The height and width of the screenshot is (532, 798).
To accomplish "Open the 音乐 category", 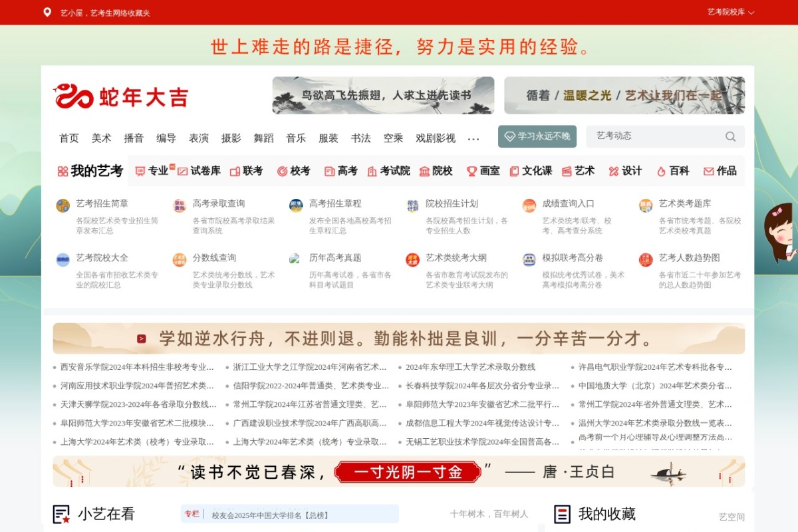I will point(296,138).
